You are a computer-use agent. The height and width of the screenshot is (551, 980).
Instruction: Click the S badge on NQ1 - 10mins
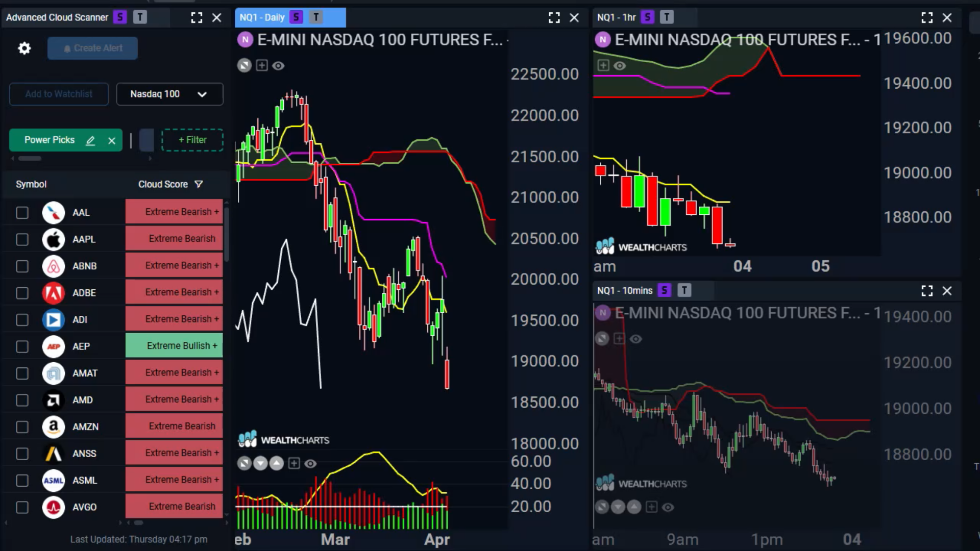click(x=664, y=290)
